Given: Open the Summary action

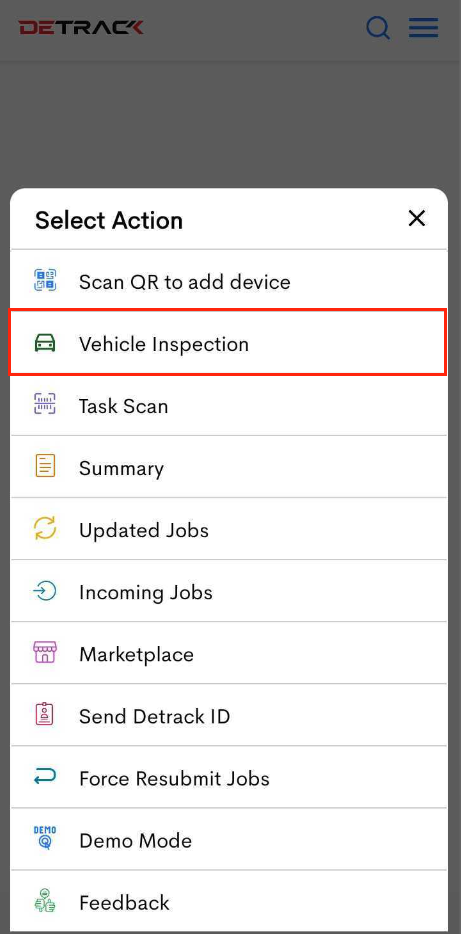Looking at the screenshot, I should pos(228,467).
